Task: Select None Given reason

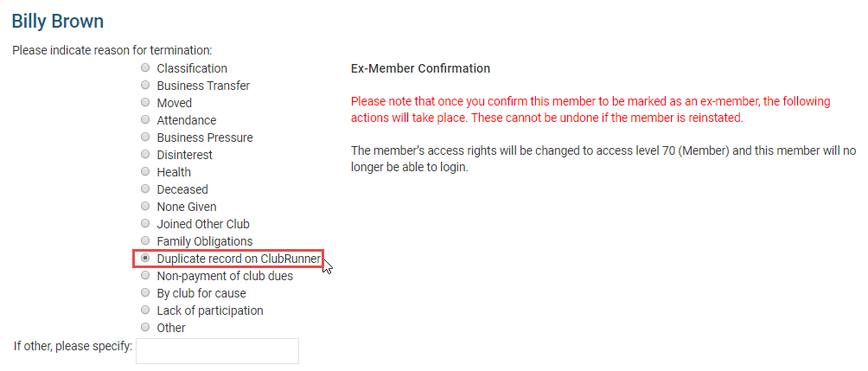Action: click(x=145, y=207)
